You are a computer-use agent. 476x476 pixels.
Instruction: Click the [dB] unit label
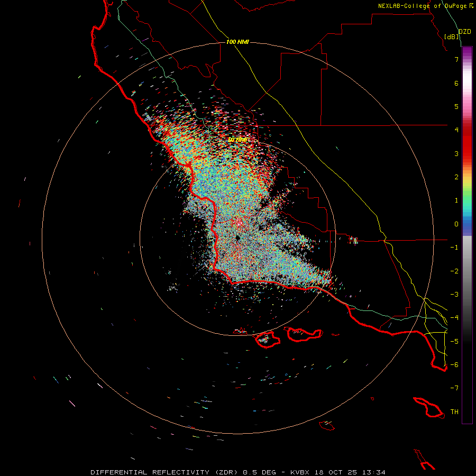pos(452,36)
